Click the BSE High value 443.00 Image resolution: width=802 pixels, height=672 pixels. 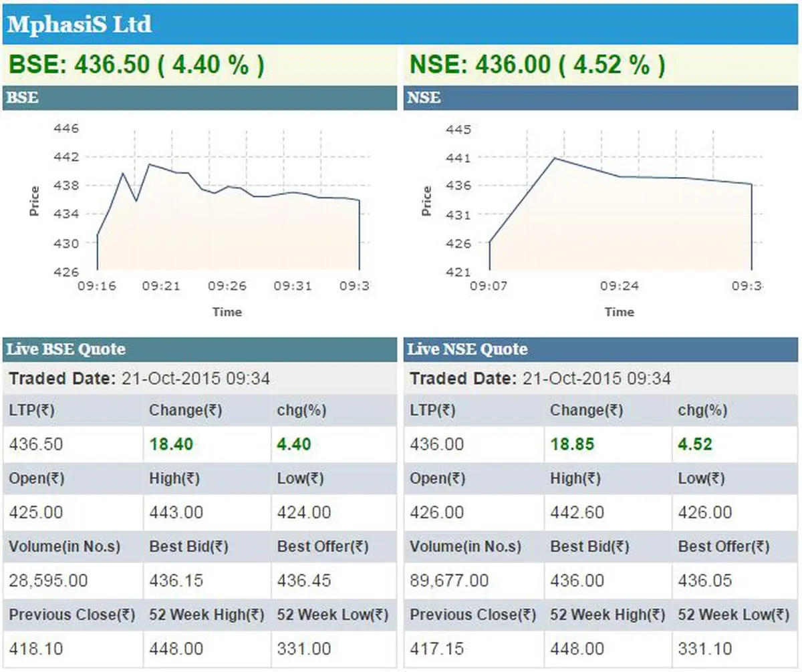tap(176, 512)
